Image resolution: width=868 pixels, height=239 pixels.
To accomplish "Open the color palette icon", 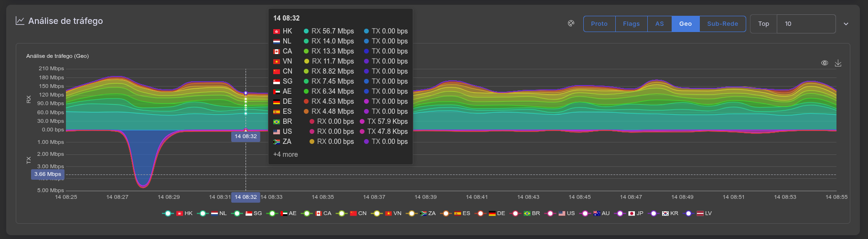I will pos(571,23).
